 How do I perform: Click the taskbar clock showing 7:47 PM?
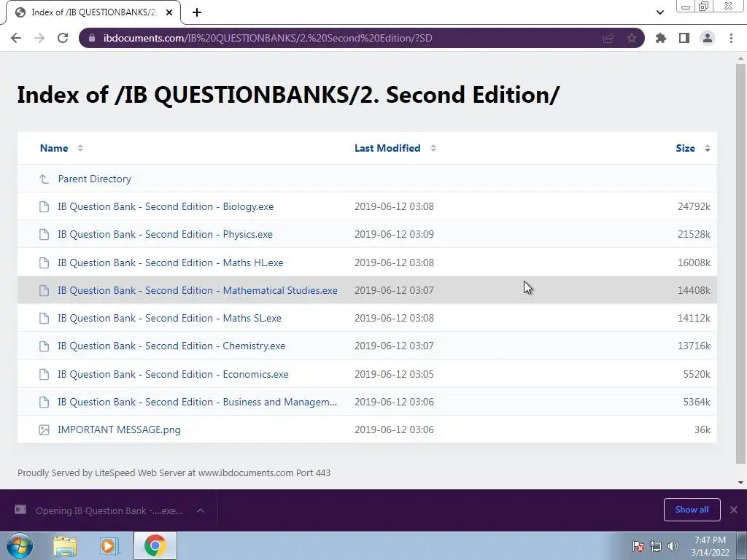710,545
